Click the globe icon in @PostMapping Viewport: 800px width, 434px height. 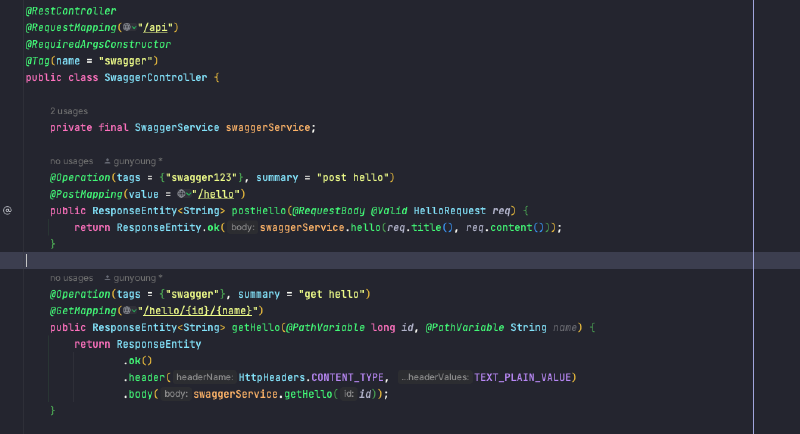pos(181,194)
